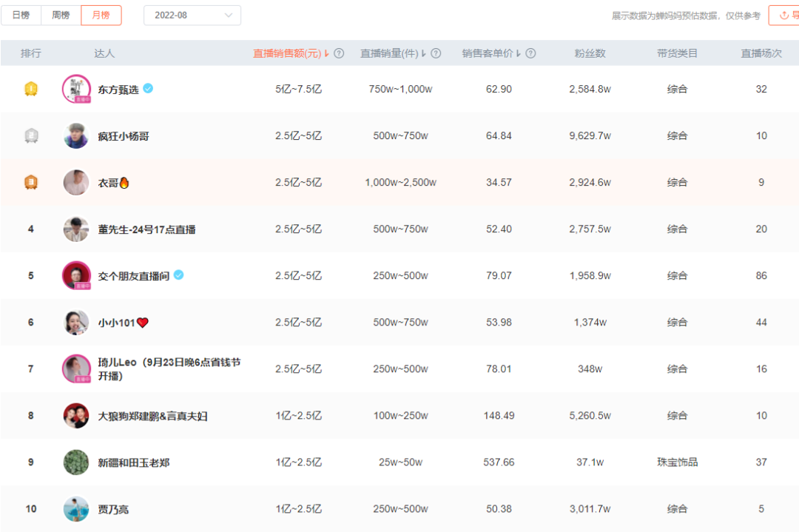Open 大狼狗郑建鹏&言真夫妇 name link

coord(153,417)
